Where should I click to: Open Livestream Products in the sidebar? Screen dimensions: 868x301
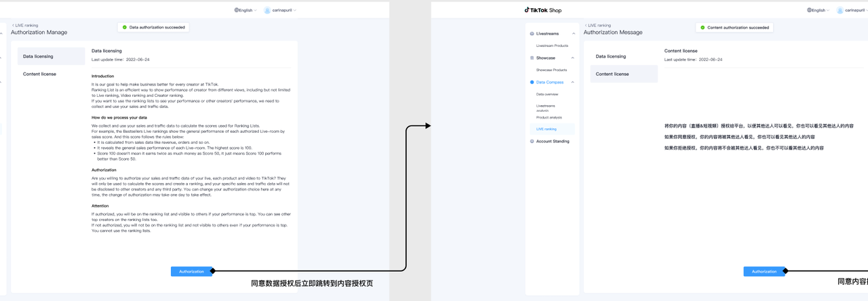[552, 45]
